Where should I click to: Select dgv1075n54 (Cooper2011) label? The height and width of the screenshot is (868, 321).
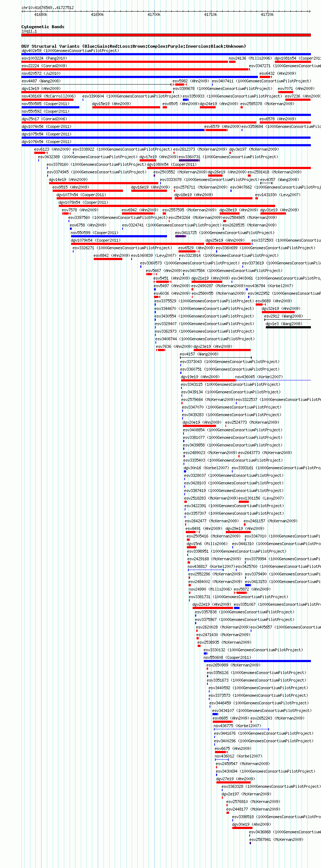tap(47, 134)
